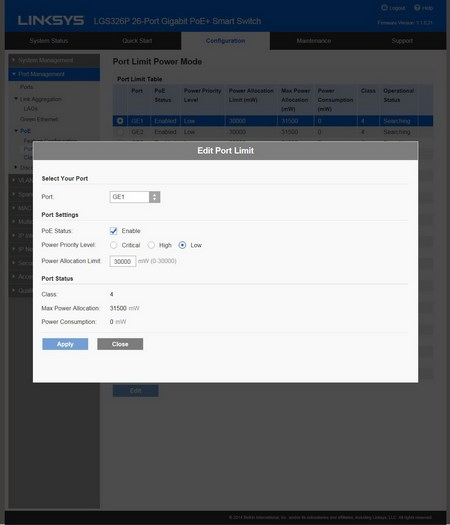Click the Logout power icon
The height and width of the screenshot is (525, 450).
(384, 7)
